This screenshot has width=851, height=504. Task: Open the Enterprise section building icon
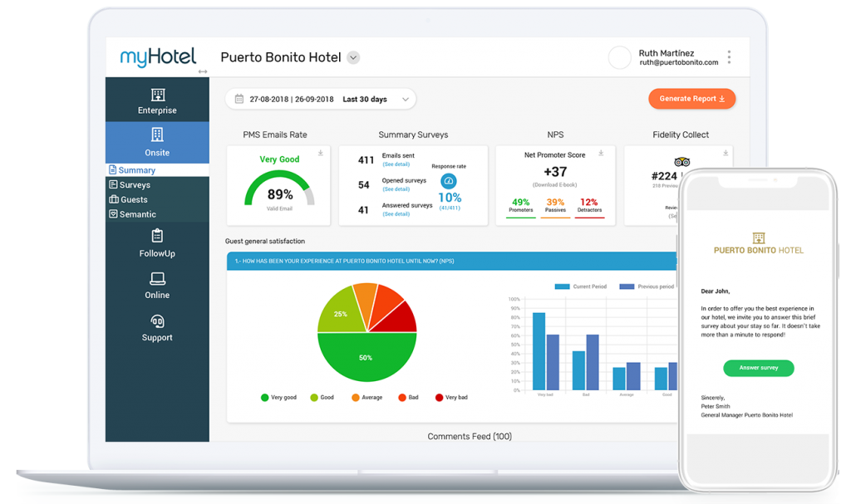[x=158, y=95]
